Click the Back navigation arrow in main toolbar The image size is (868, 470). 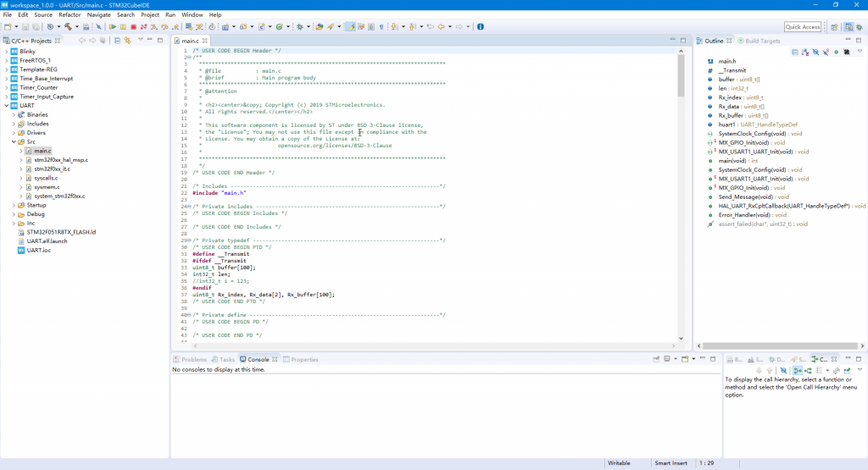441,26
